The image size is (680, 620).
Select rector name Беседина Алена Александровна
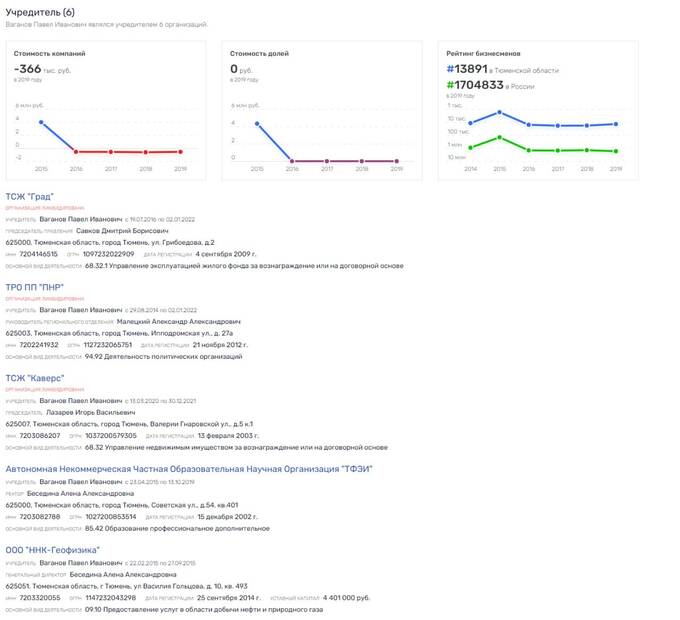tap(80, 493)
